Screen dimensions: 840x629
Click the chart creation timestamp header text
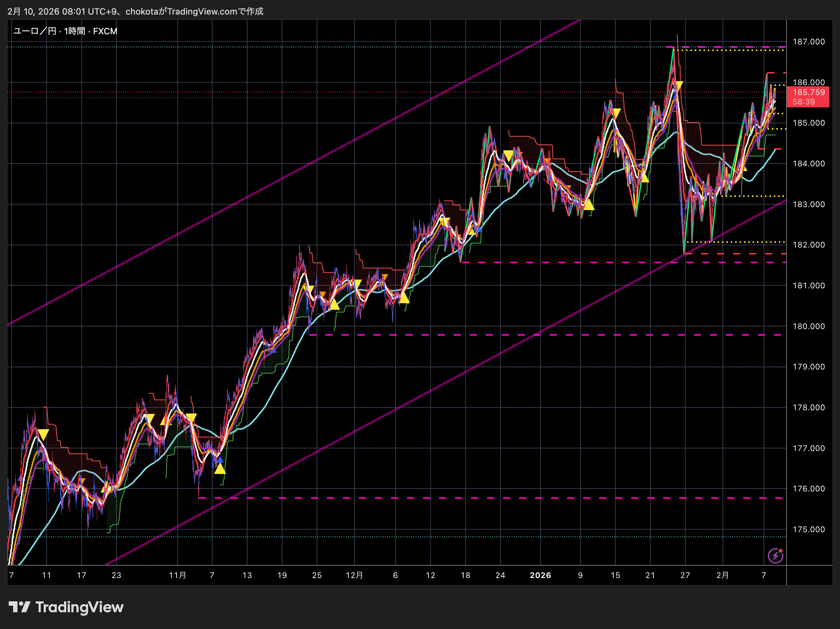pos(135,11)
